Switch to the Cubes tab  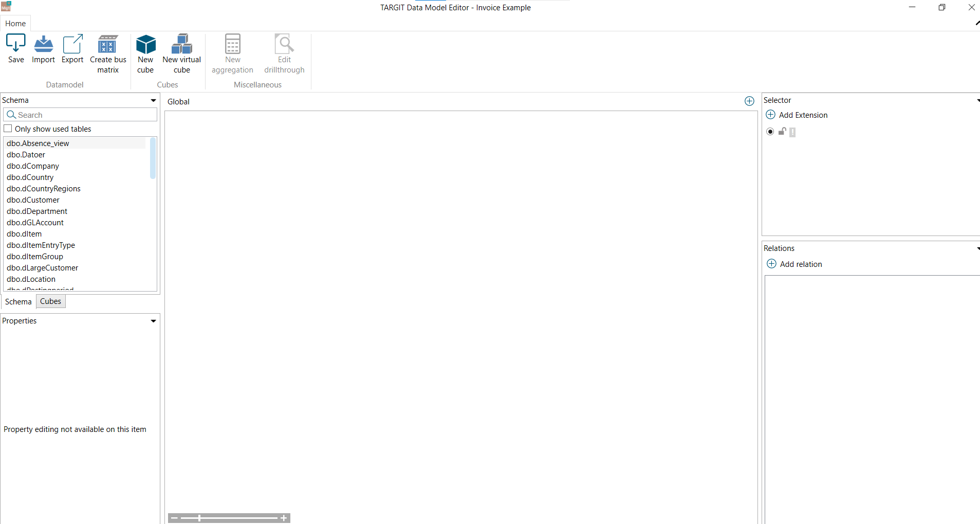[x=51, y=301]
